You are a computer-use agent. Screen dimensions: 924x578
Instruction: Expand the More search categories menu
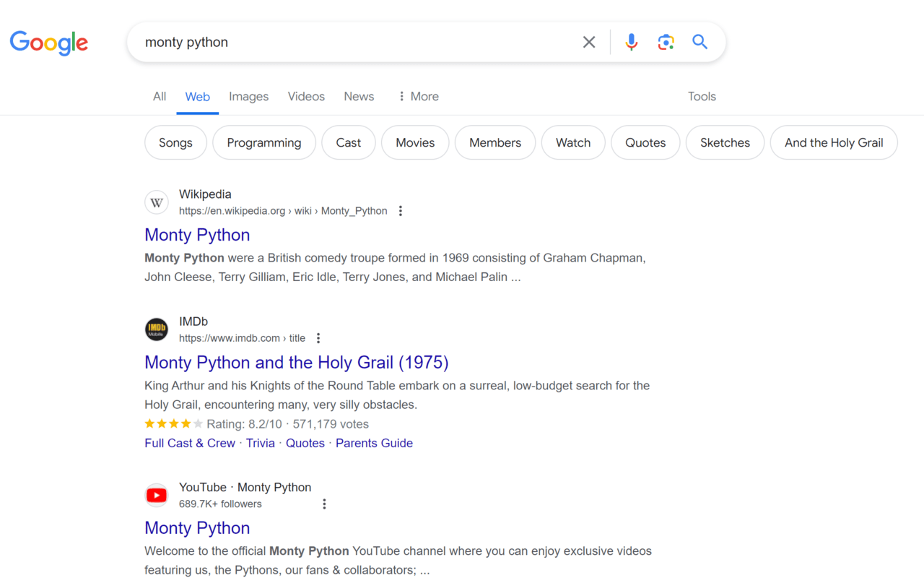point(417,96)
